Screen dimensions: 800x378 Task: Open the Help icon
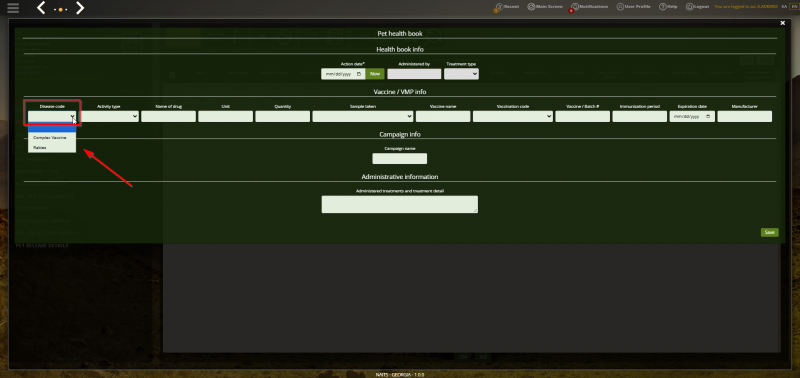point(662,7)
